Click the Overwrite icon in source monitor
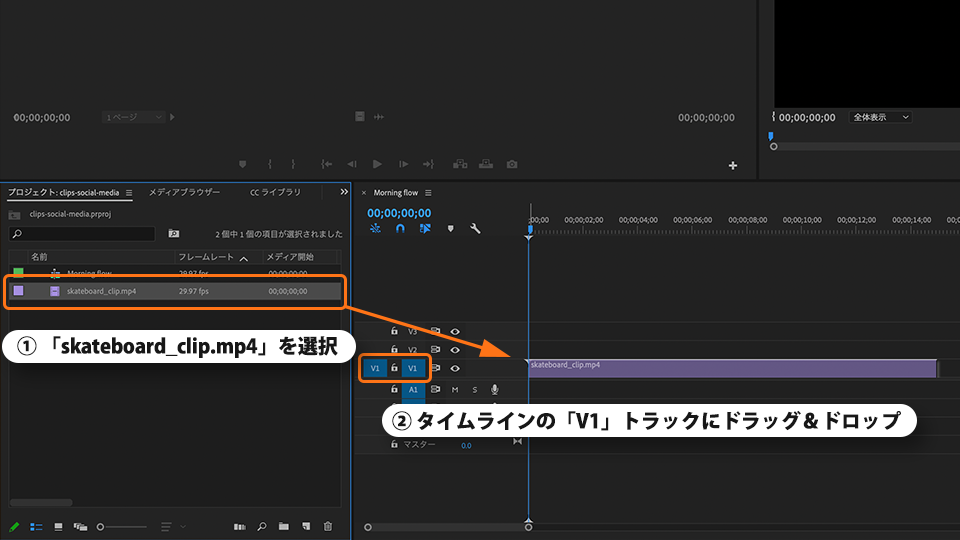Screen dimensions: 960x540 486,164
